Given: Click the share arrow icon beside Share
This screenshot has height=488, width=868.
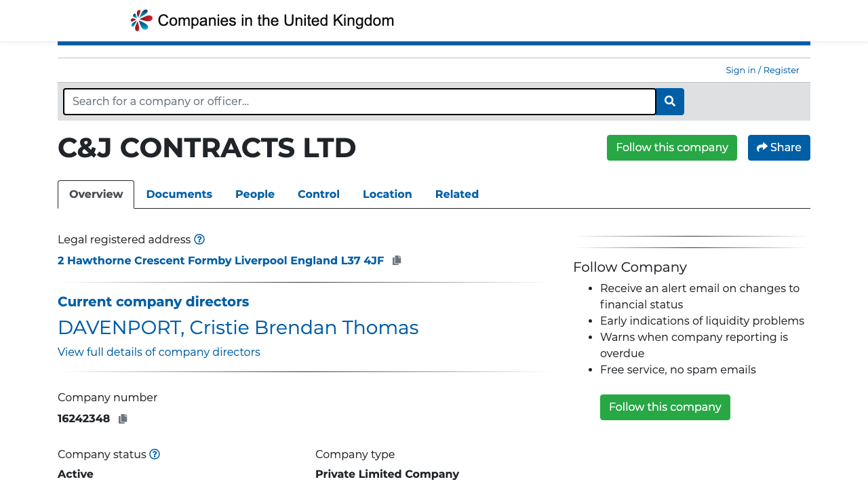Looking at the screenshot, I should [762, 147].
